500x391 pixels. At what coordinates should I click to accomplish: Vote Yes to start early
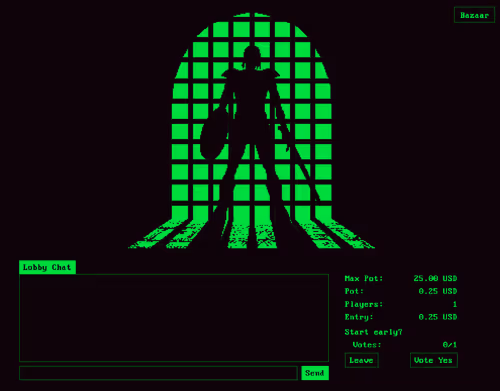pos(433,360)
